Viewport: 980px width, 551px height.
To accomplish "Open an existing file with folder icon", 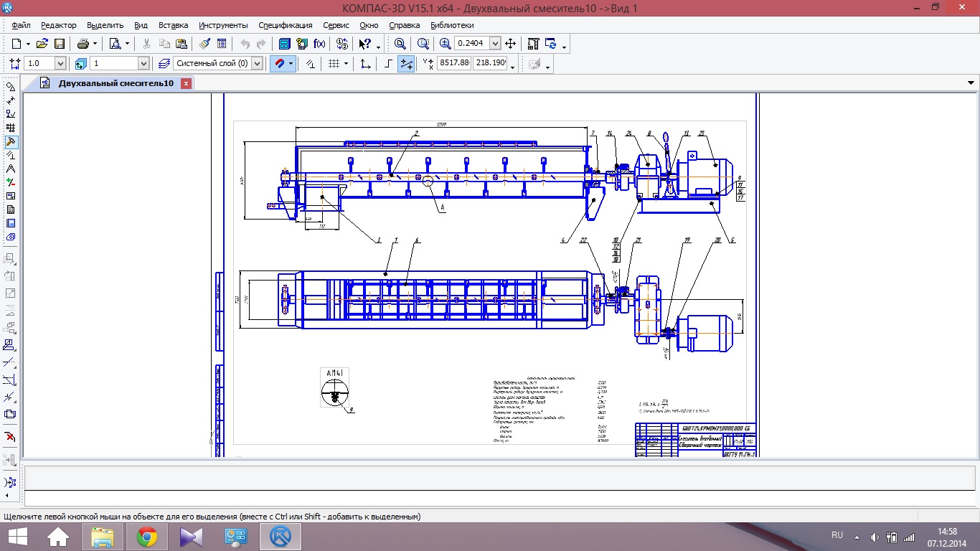I will coord(42,44).
